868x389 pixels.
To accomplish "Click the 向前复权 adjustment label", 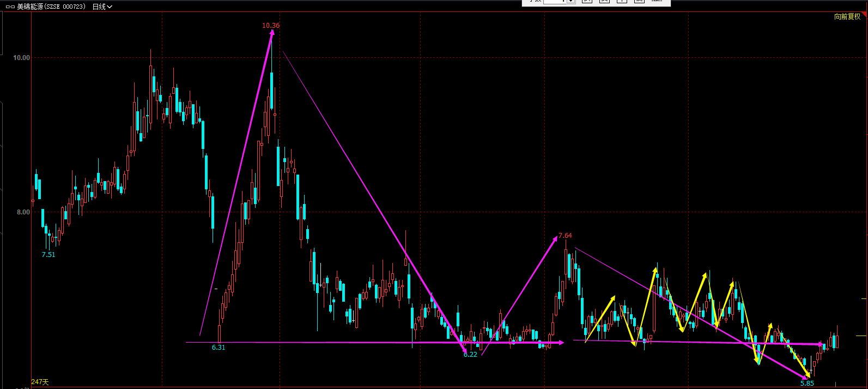I will point(847,16).
